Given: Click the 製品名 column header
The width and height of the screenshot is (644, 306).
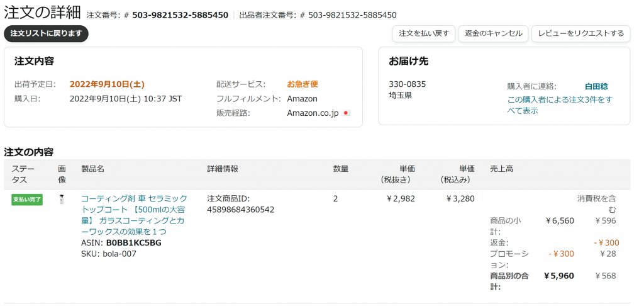Looking at the screenshot, I should (x=92, y=169).
